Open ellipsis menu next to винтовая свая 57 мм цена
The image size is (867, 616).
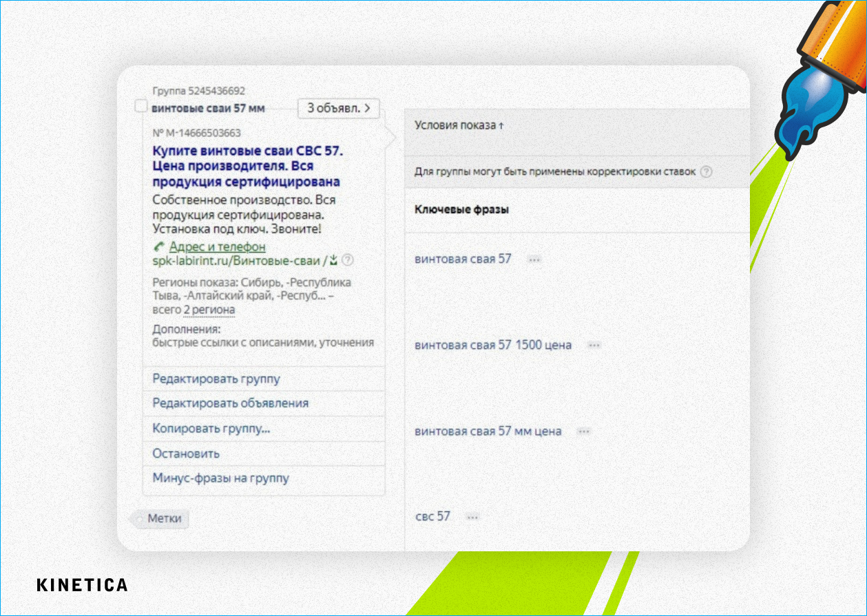584,432
